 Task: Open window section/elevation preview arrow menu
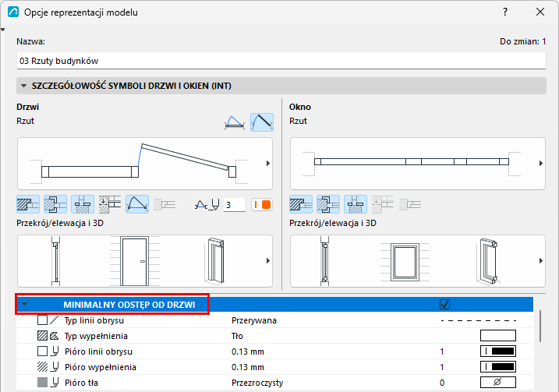[541, 261]
